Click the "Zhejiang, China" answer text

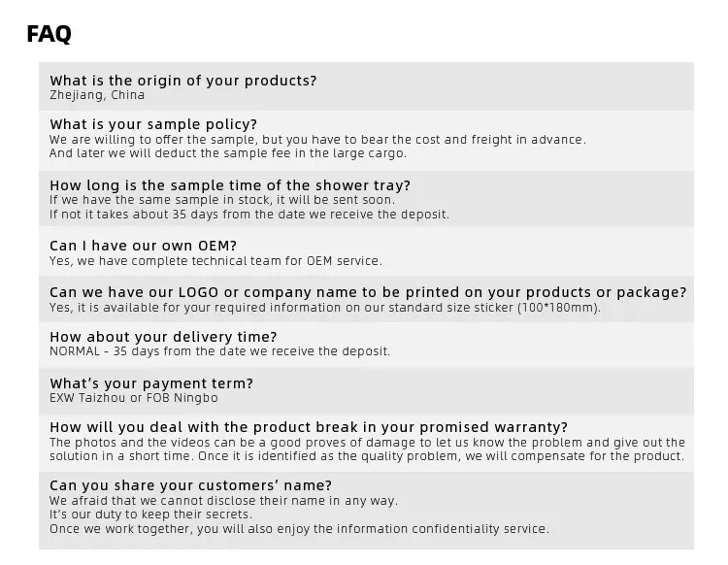click(97, 95)
